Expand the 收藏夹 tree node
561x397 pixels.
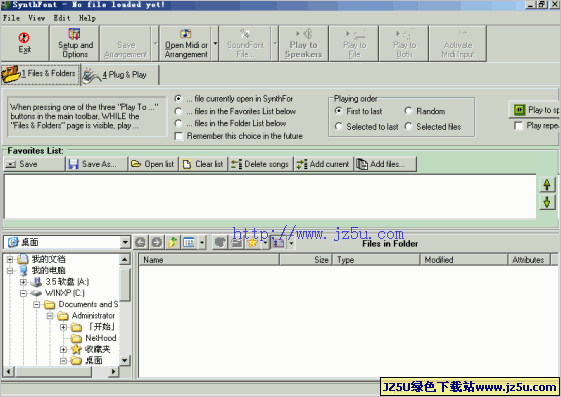pyautogui.click(x=63, y=349)
